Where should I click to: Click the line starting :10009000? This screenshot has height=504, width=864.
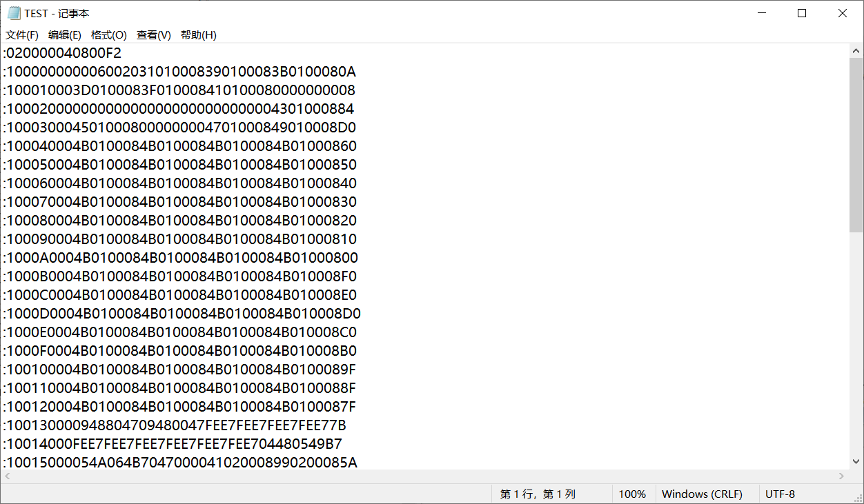[180, 239]
